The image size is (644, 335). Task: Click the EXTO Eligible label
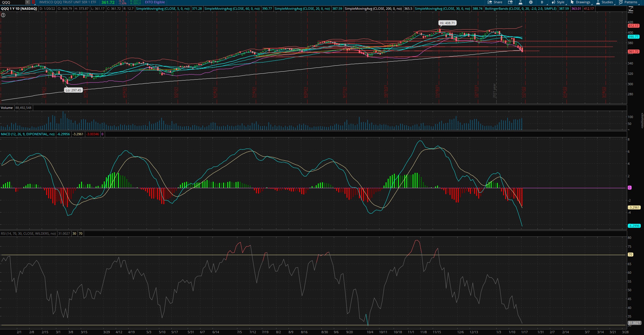point(155,2)
